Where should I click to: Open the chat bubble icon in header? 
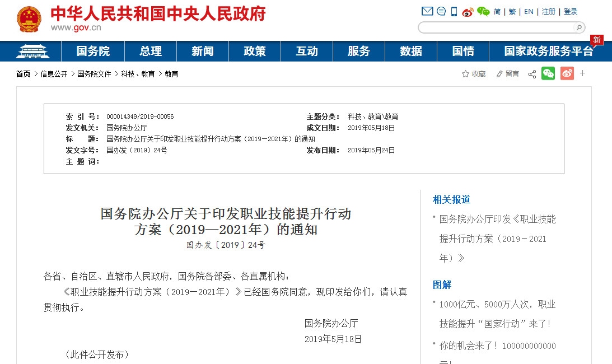pos(441,11)
